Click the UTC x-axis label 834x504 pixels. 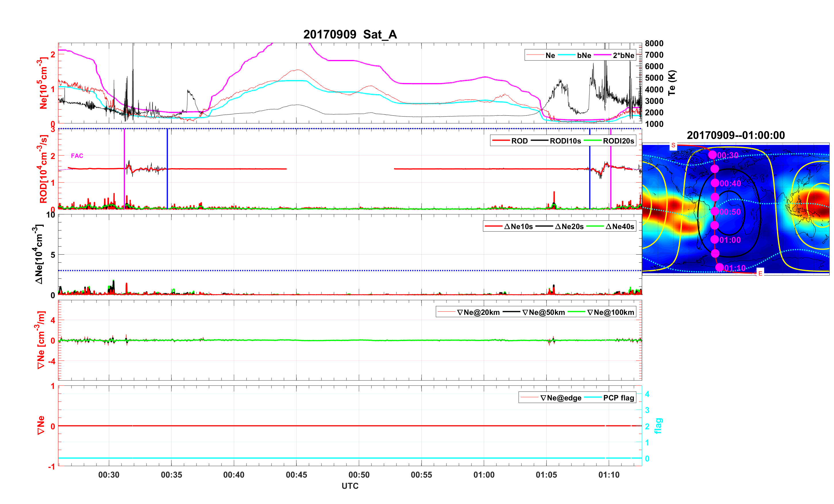350,486
